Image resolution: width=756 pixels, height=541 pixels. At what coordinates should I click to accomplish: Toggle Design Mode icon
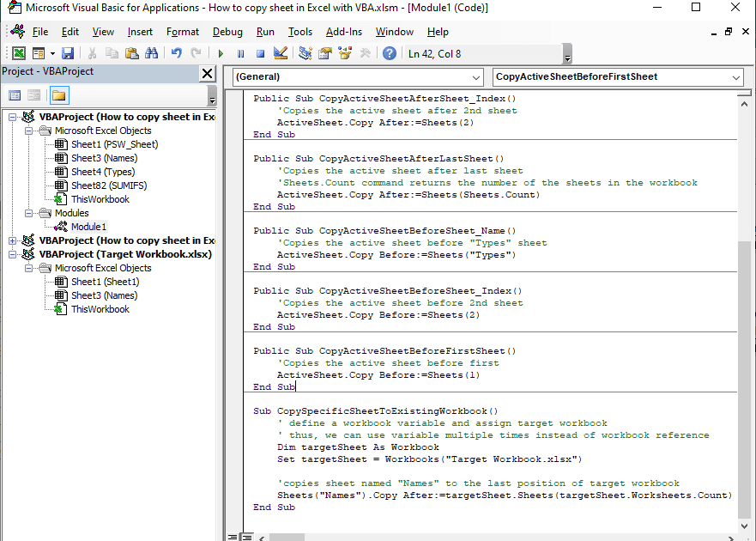(280, 53)
